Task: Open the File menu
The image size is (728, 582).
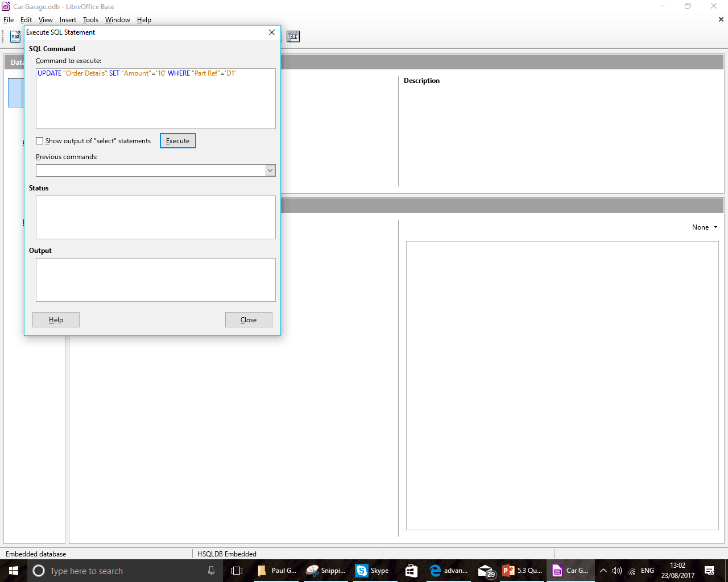Action: pyautogui.click(x=9, y=20)
